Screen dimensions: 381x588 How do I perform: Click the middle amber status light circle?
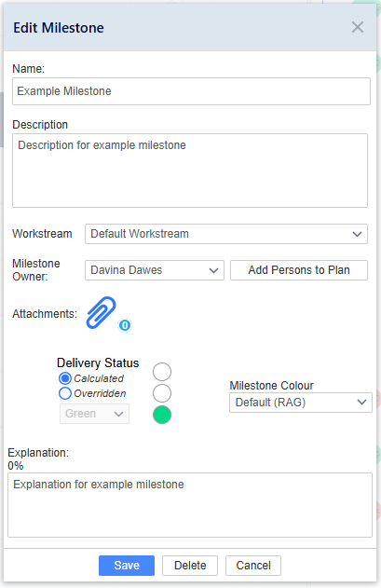(x=162, y=393)
